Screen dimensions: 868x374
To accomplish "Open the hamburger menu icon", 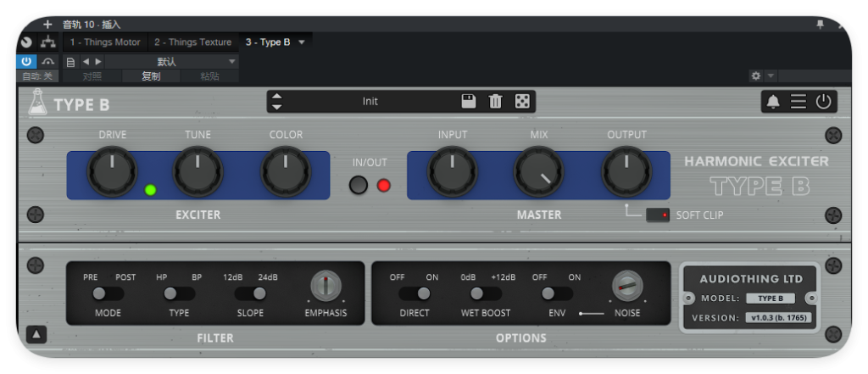I will coord(798,102).
